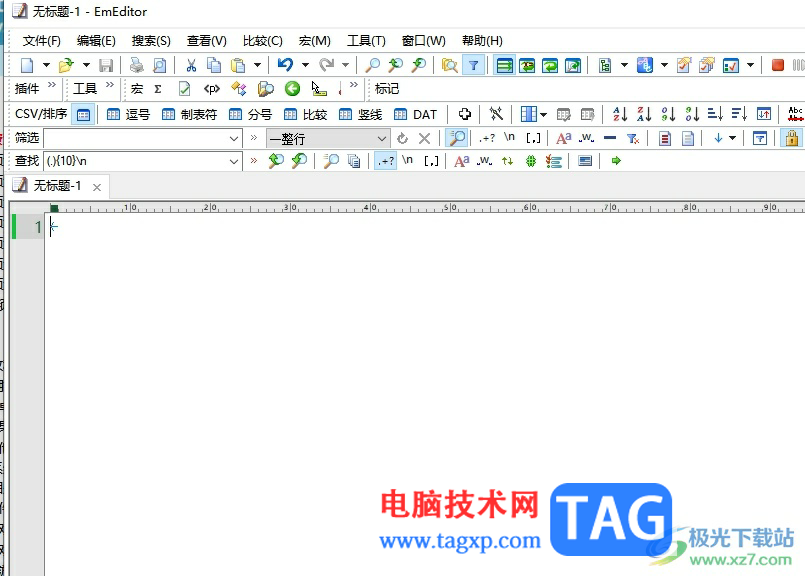Click the <p> tag icon
The height and width of the screenshot is (576, 805).
coord(212,89)
